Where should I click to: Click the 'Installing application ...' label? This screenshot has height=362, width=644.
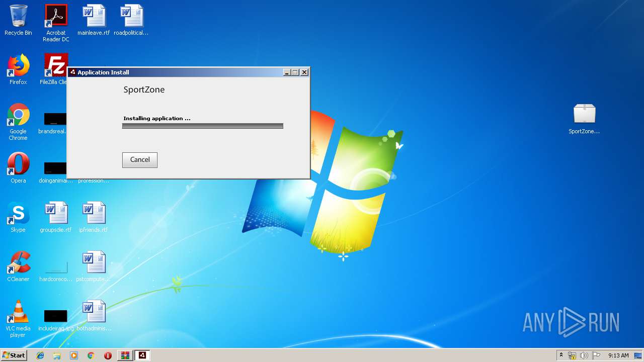[157, 119]
